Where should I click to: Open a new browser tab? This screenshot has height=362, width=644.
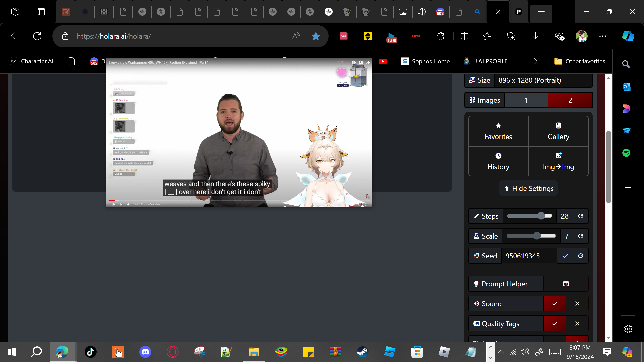[541, 12]
